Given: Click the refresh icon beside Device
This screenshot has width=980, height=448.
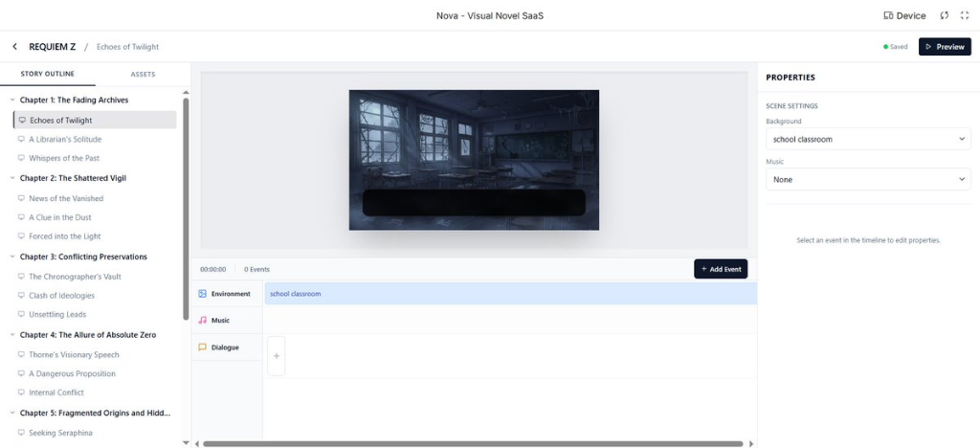Looking at the screenshot, I should point(945,15).
